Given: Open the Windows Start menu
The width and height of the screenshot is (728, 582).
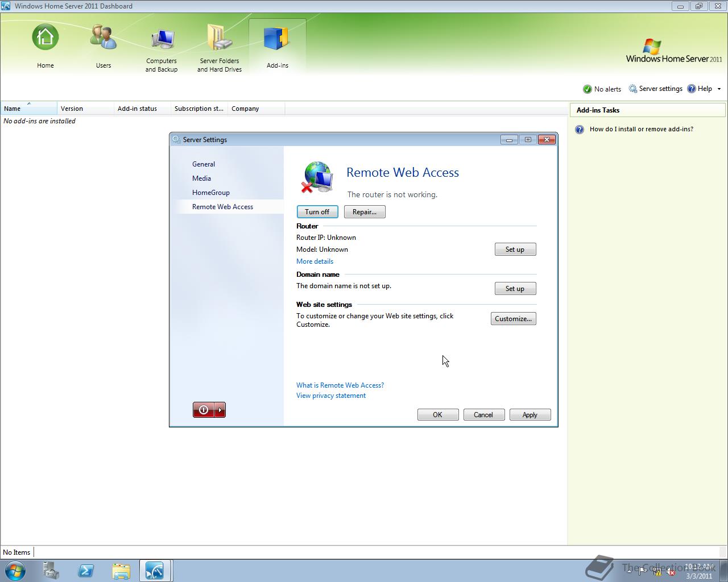Looking at the screenshot, I should [x=15, y=571].
